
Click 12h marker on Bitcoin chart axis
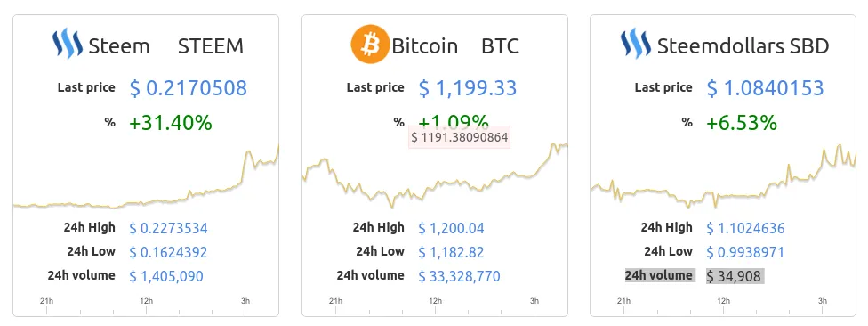click(435, 301)
